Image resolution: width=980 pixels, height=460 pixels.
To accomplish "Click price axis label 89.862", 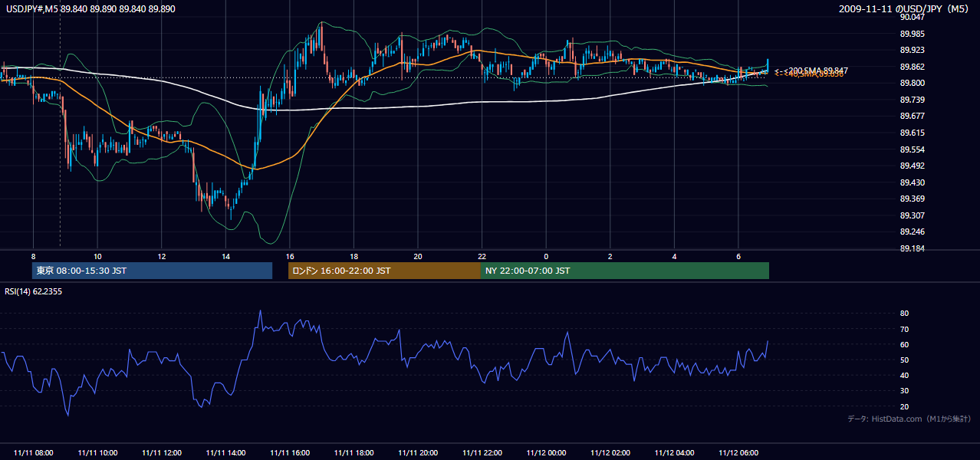I will (912, 67).
